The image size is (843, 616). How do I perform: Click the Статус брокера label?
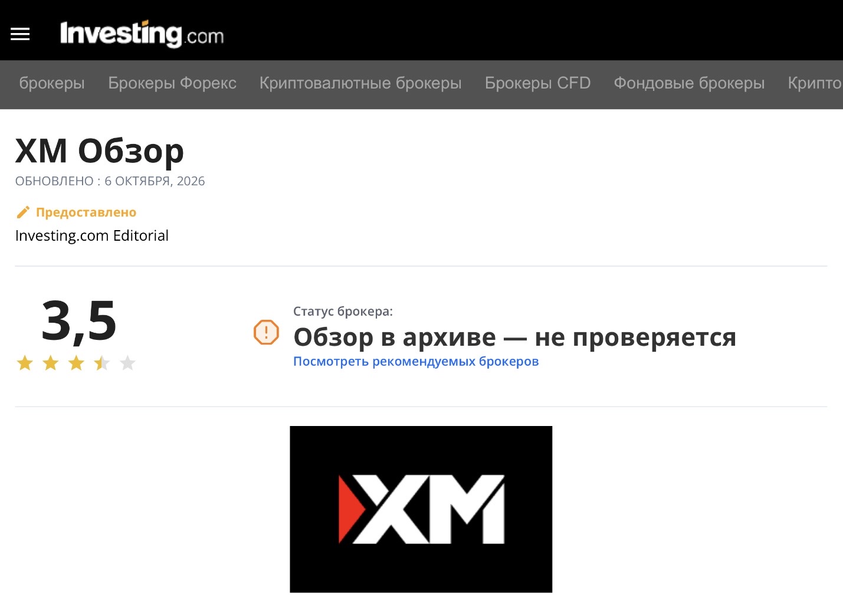(x=343, y=311)
